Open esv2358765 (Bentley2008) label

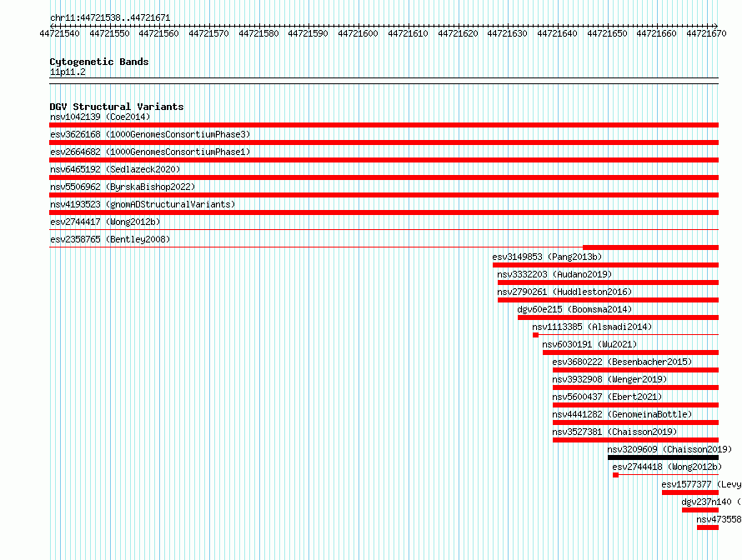pos(110,239)
